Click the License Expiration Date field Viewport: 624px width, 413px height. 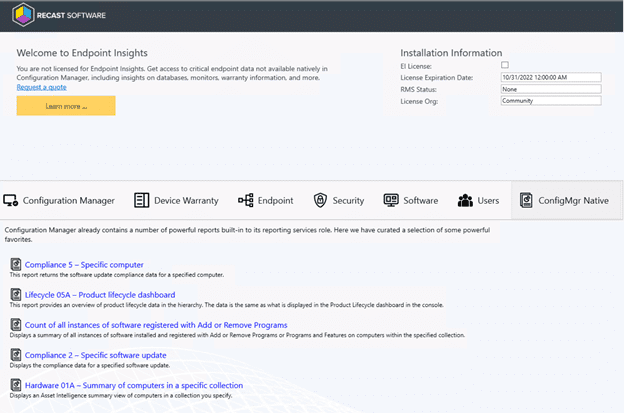[550, 77]
